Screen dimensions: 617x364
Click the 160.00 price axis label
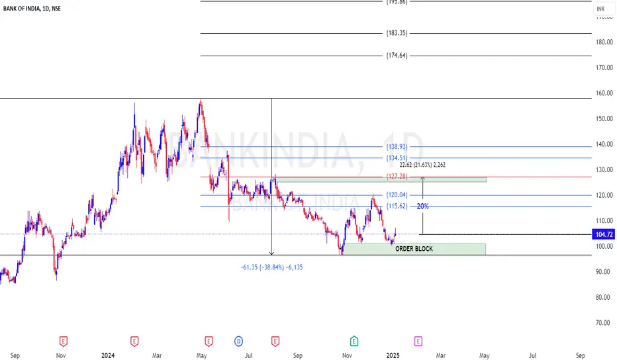tap(604, 93)
